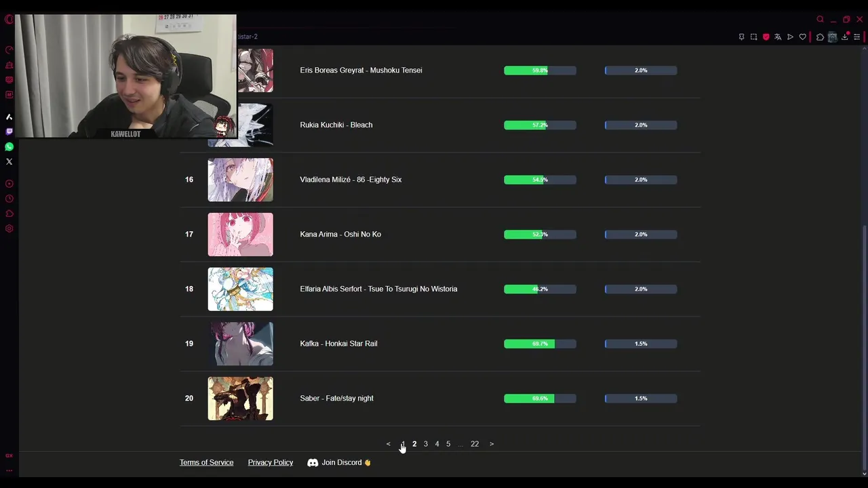Click the search tabs magnifier icon
The height and width of the screenshot is (488, 868).
click(820, 19)
